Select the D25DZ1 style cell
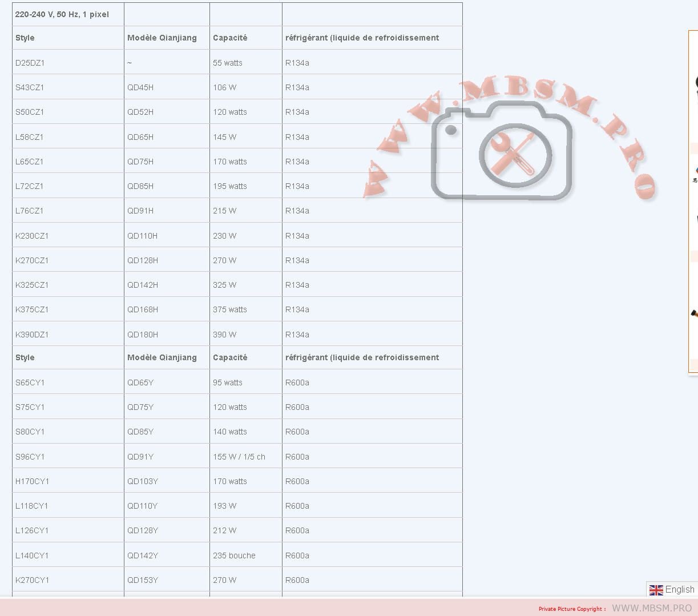The height and width of the screenshot is (616, 698). coord(30,63)
